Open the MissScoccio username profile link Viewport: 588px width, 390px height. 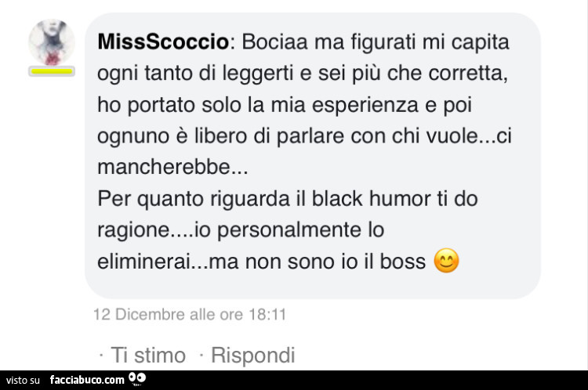163,42
